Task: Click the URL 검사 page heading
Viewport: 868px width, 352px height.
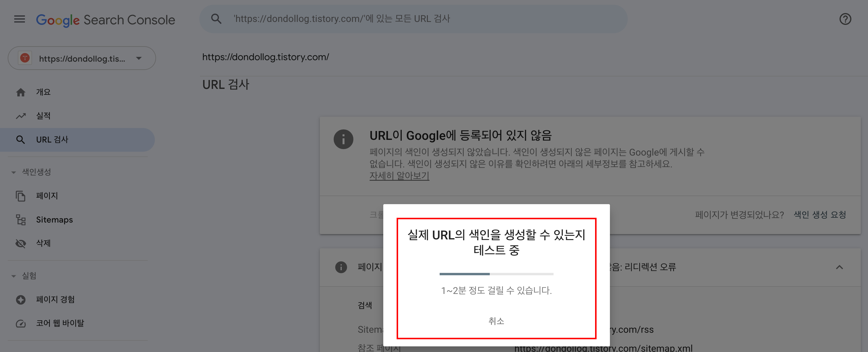Action: [x=226, y=84]
